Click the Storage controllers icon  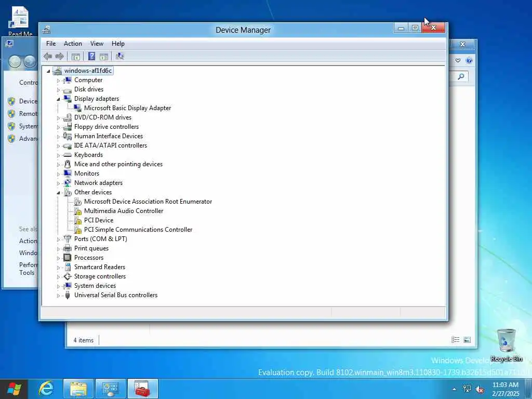[68, 276]
